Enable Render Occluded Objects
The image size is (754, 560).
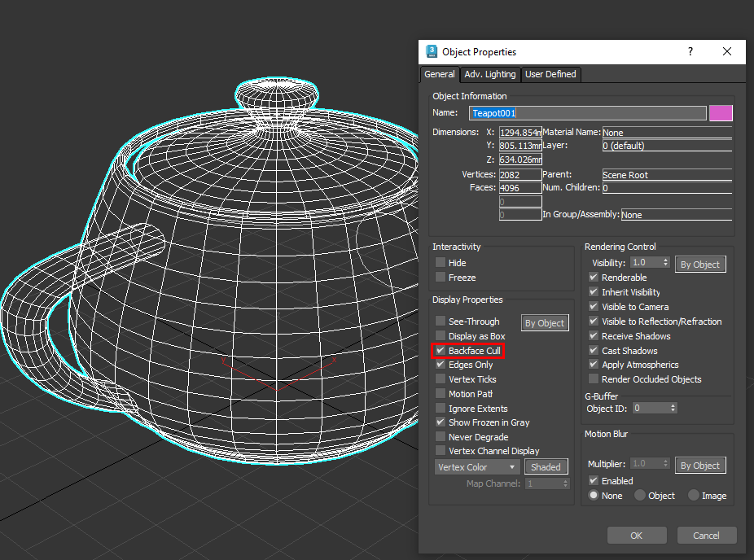coord(594,378)
